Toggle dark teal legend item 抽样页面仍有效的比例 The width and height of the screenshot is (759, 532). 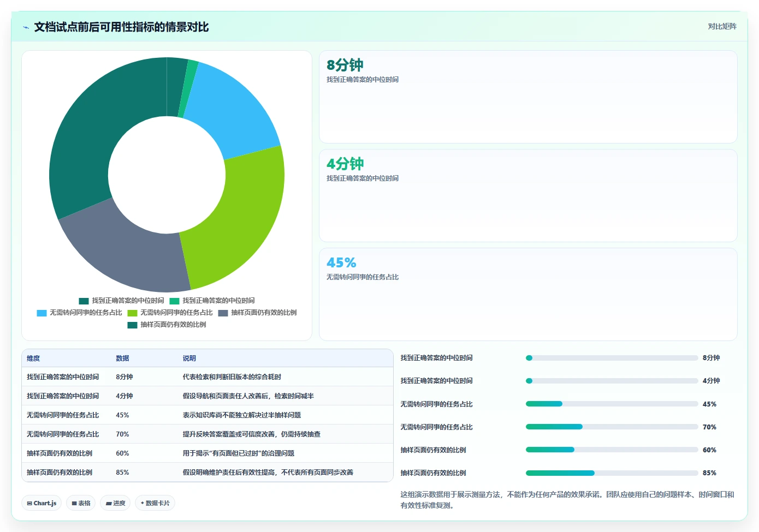[167, 325]
